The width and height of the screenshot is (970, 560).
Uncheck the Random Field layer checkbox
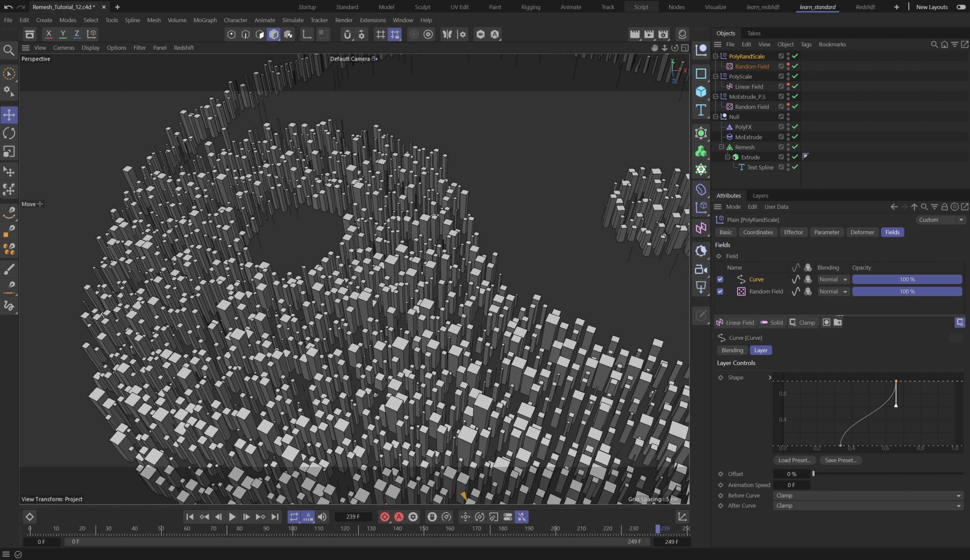(x=720, y=292)
